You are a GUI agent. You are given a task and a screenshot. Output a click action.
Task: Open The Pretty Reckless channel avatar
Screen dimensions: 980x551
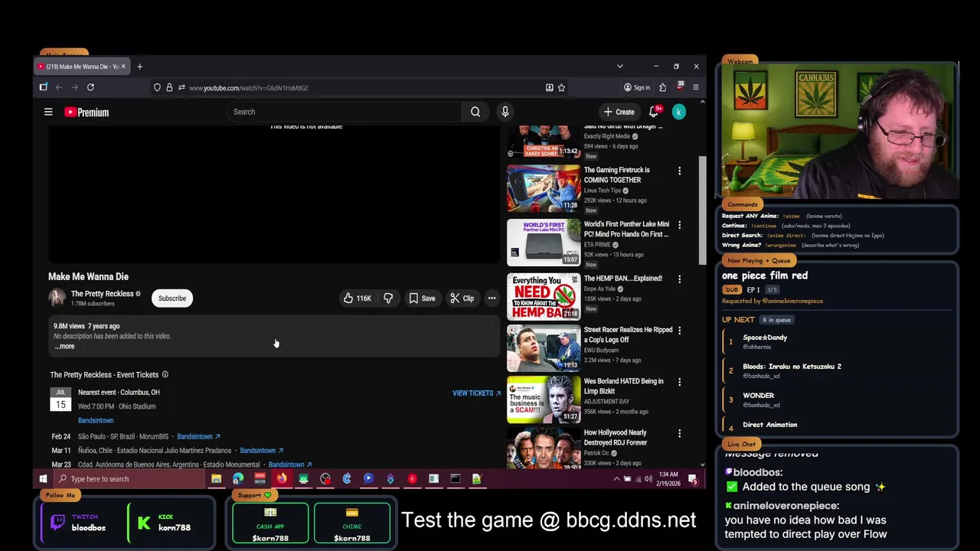click(57, 298)
